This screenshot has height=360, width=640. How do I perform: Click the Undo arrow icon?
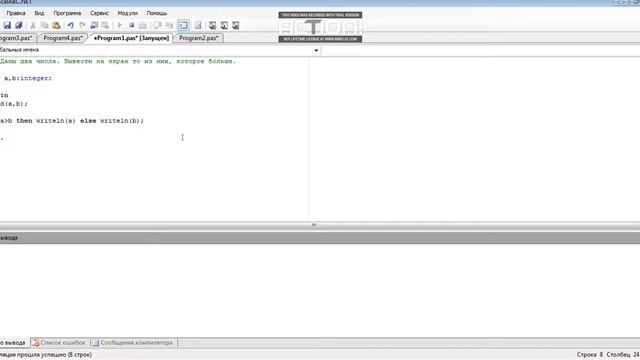click(70, 25)
